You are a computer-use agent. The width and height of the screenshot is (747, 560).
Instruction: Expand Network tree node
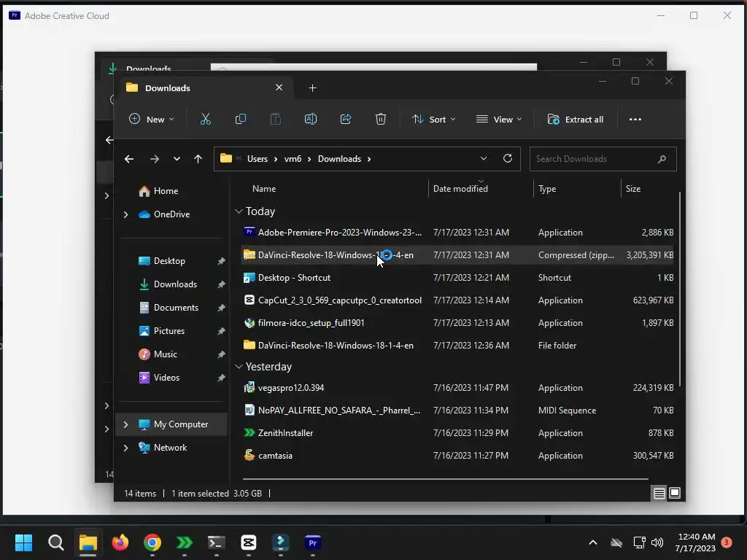point(125,448)
